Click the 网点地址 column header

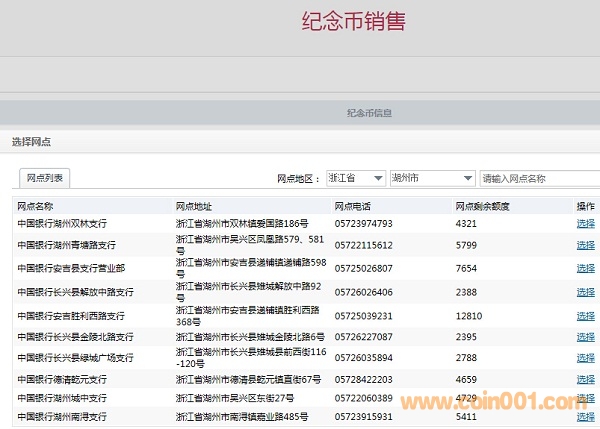click(194, 205)
